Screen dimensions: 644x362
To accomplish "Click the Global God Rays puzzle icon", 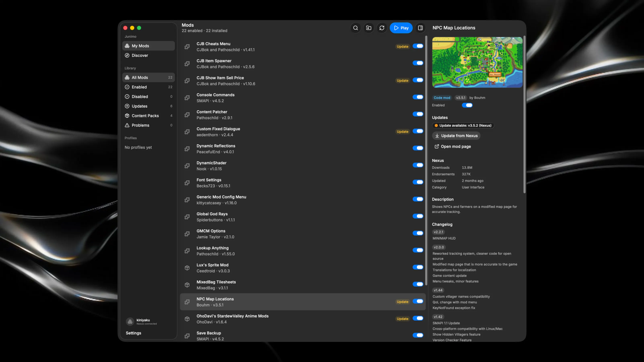I will click(x=187, y=217).
